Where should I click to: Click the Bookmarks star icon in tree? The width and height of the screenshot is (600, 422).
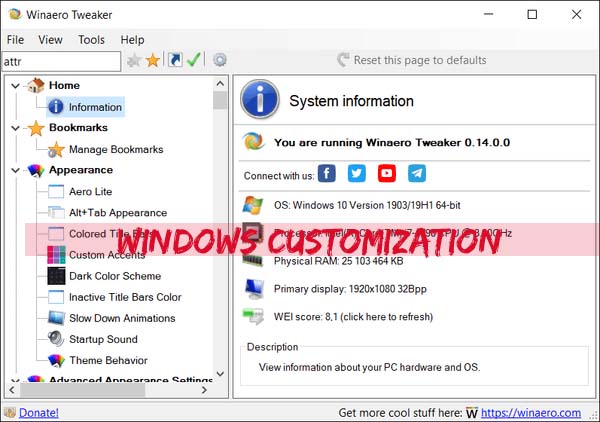coord(36,128)
